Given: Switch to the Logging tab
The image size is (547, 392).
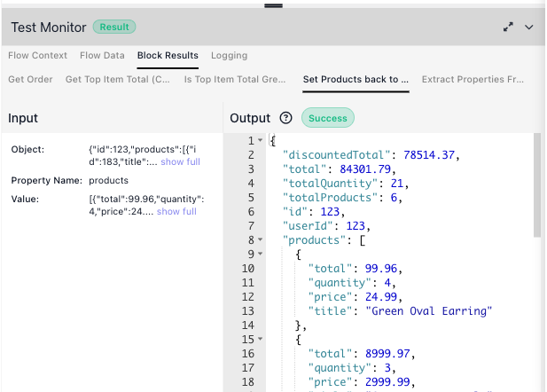Looking at the screenshot, I should [230, 56].
